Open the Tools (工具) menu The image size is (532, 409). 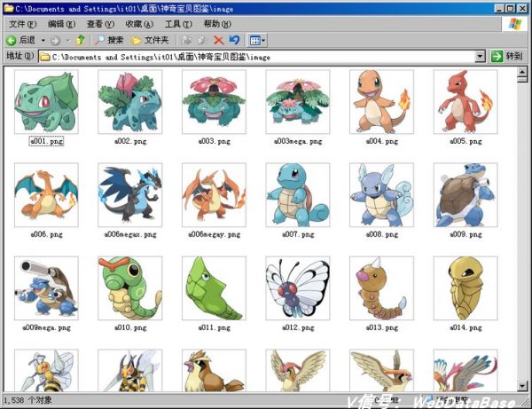click(x=178, y=24)
